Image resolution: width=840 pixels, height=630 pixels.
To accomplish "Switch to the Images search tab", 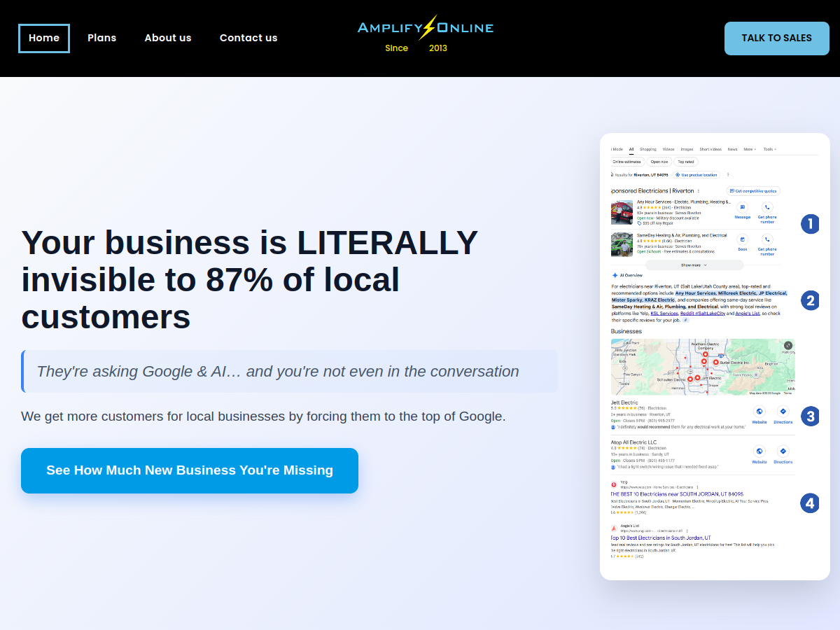I will pyautogui.click(x=687, y=149).
